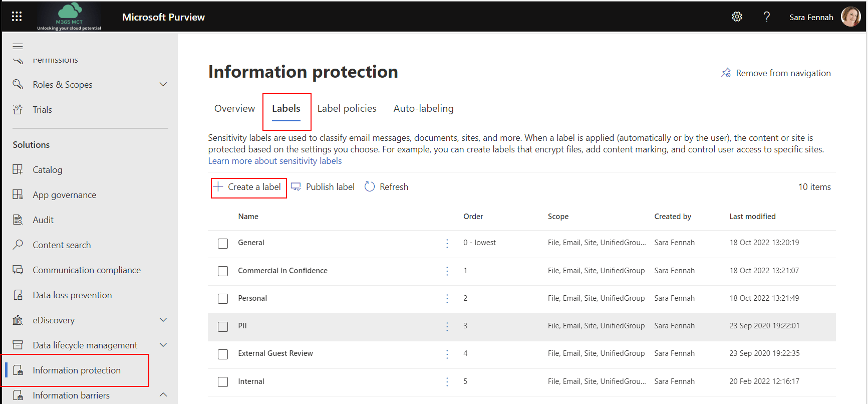Open Sara Fennah's profile picture
Image resolution: width=868 pixels, height=404 pixels.
[850, 17]
